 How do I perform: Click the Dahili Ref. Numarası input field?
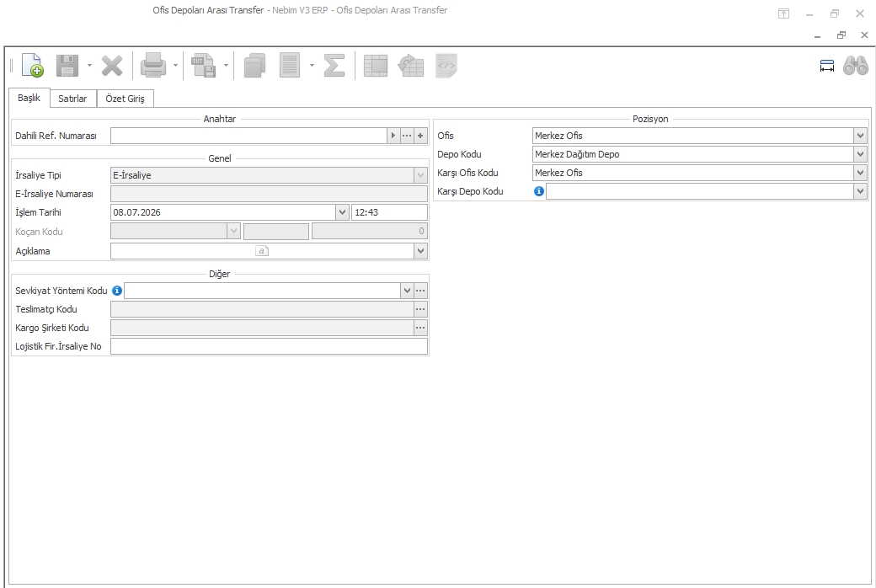(248, 136)
